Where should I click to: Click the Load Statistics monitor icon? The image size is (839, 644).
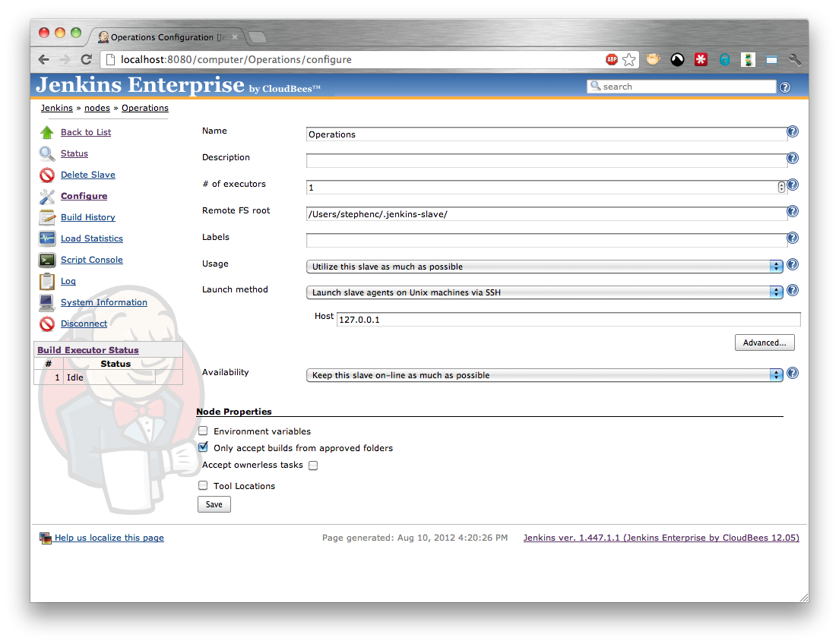pos(47,238)
